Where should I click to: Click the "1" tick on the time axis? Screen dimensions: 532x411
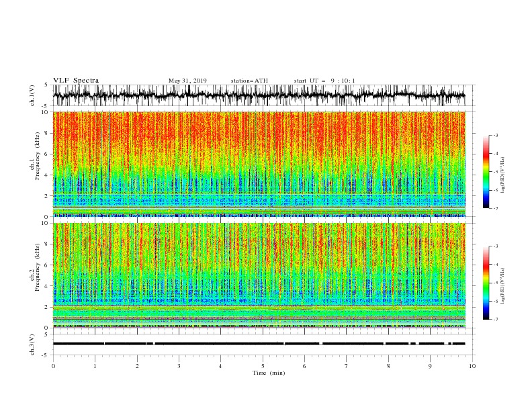tap(95, 366)
